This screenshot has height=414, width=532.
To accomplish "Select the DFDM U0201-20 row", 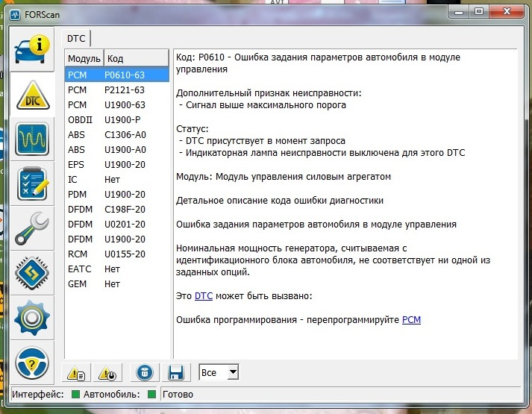I will [116, 224].
